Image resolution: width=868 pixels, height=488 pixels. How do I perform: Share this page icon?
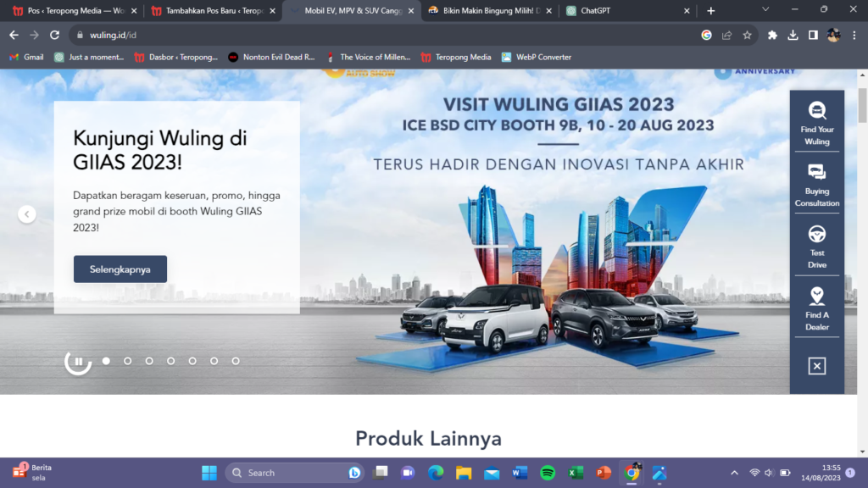click(x=726, y=35)
